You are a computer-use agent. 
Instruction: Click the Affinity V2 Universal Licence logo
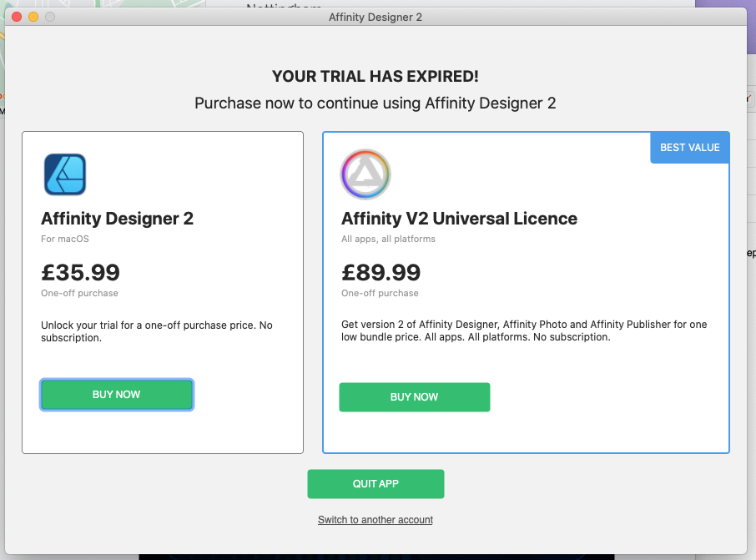(x=365, y=174)
